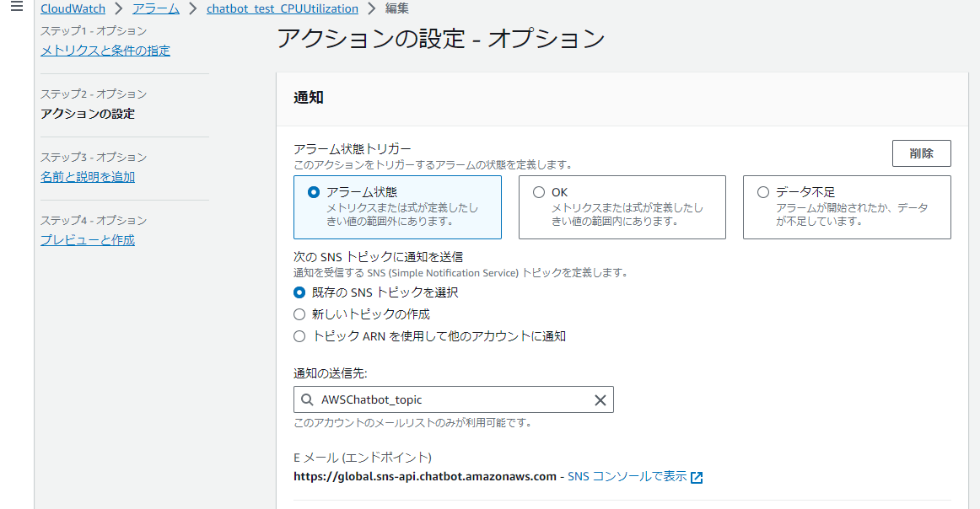Select the アラーム状態 trigger radio
The image size is (980, 509).
click(314, 192)
